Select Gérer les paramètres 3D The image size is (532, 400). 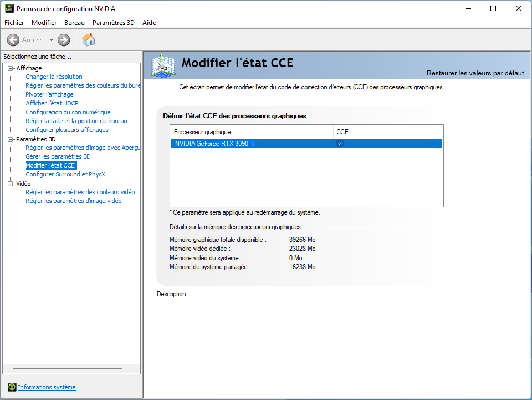[x=58, y=156]
